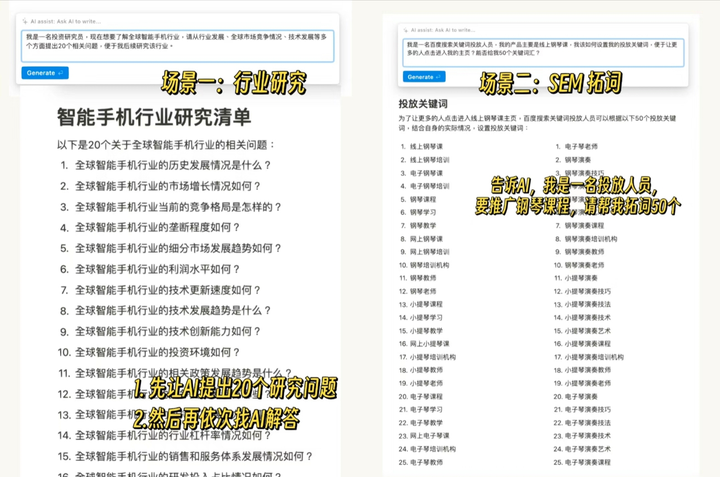The image size is (720, 477).
Task: Click the heading 智能手机行业研究清单
Action: [x=154, y=117]
